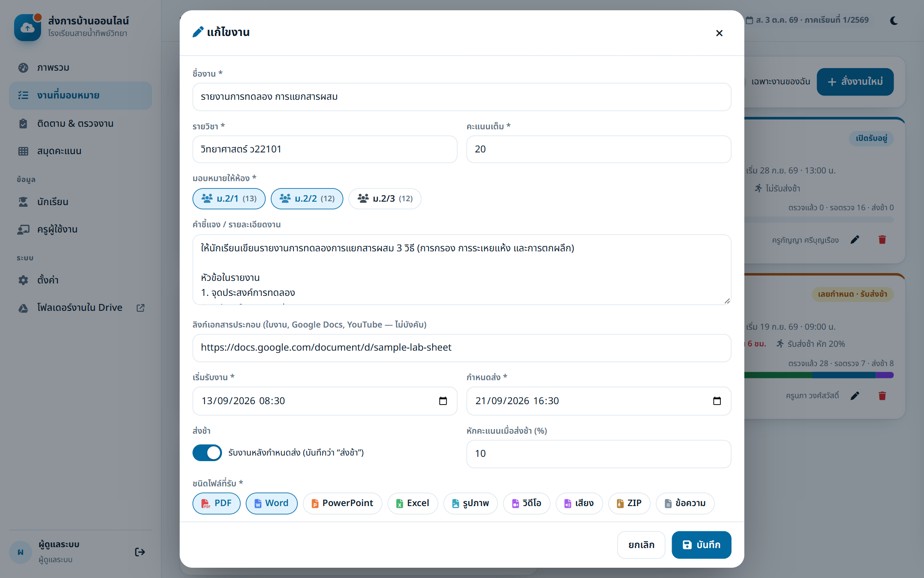The height and width of the screenshot is (578, 924).
Task: Toggle the late submission switch
Action: point(207,453)
